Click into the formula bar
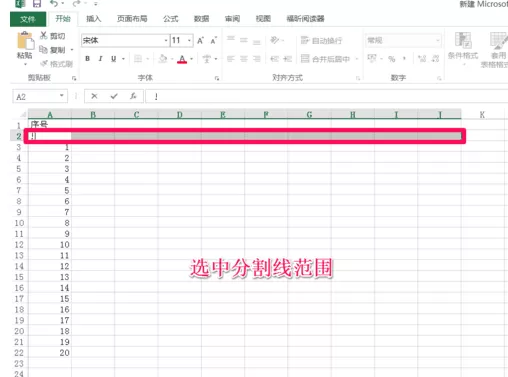This screenshot has height=377, width=508. coord(327,97)
